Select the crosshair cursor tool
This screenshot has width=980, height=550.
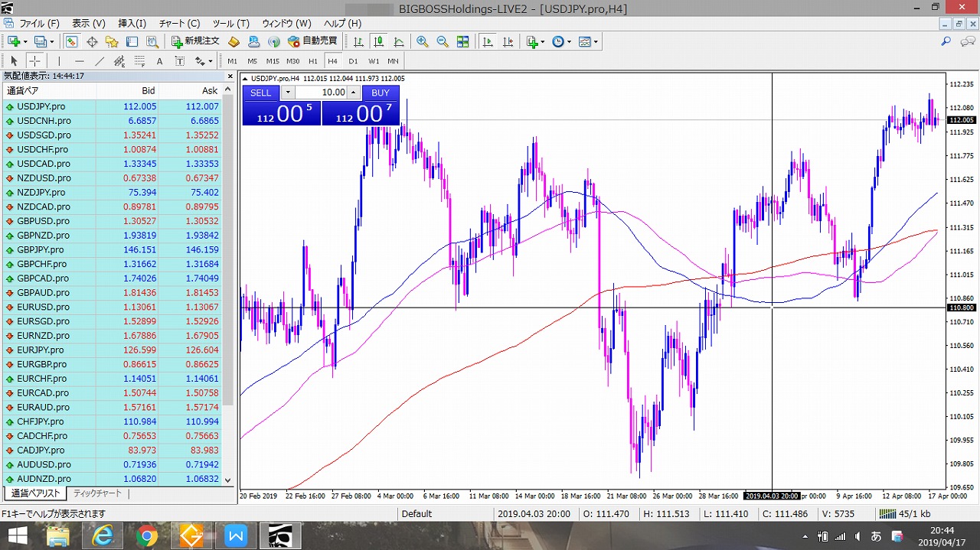[x=34, y=61]
